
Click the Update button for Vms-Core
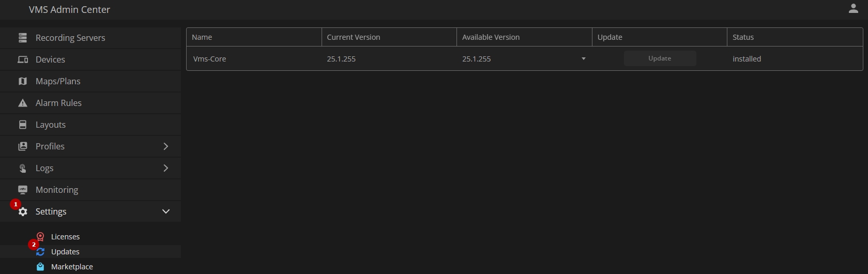[x=660, y=58]
